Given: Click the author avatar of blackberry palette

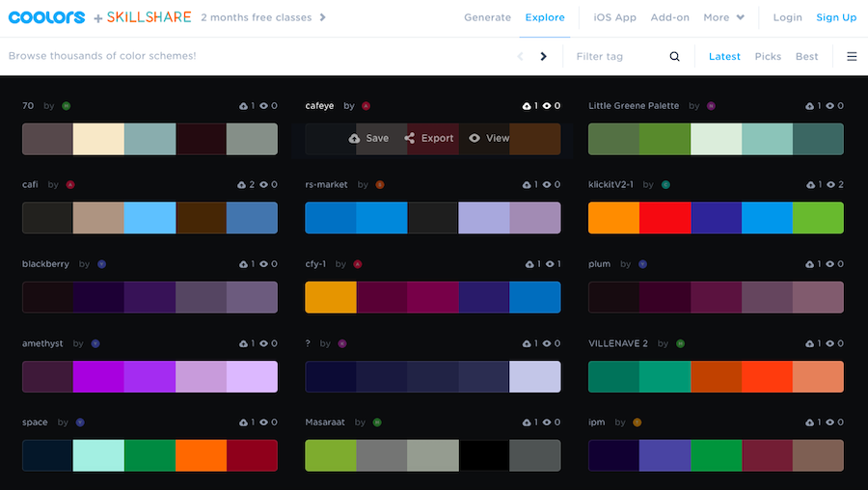Looking at the screenshot, I should pos(102,264).
